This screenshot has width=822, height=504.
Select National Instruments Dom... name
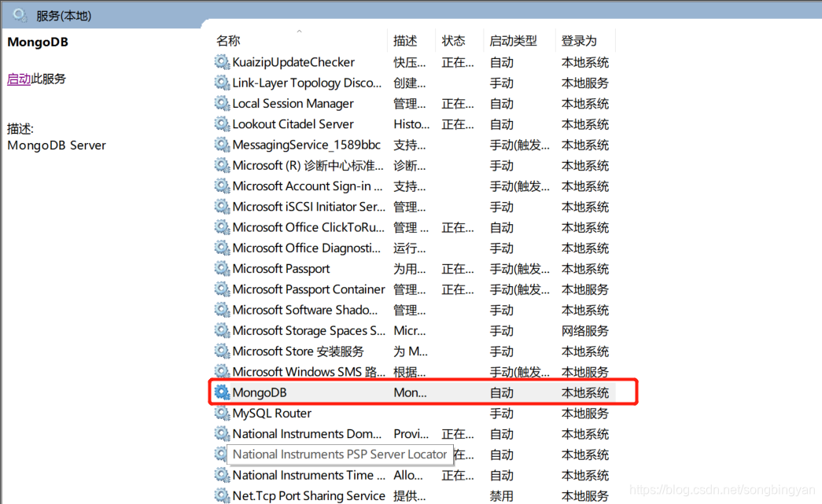[307, 434]
